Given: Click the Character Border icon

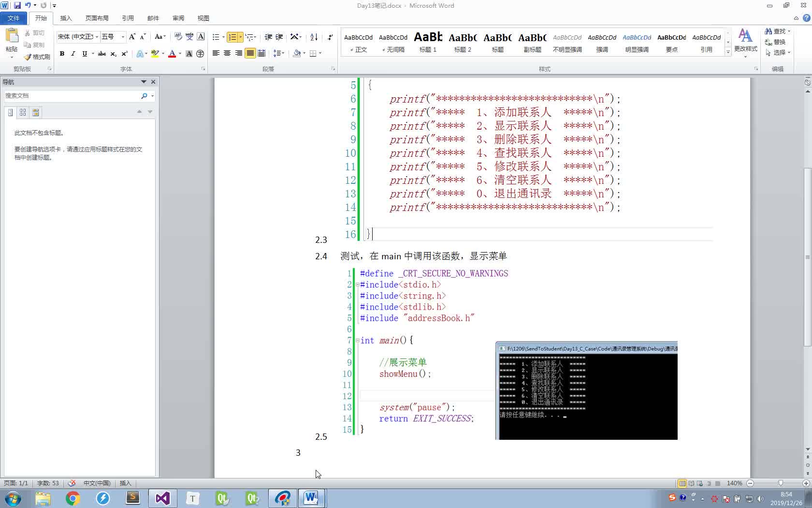Looking at the screenshot, I should pos(201,37).
